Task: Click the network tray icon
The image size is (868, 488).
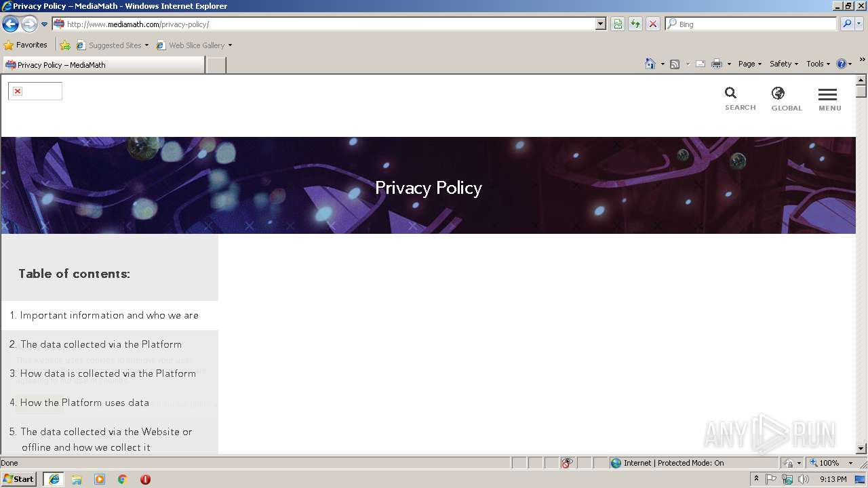Action: pyautogui.click(x=787, y=479)
